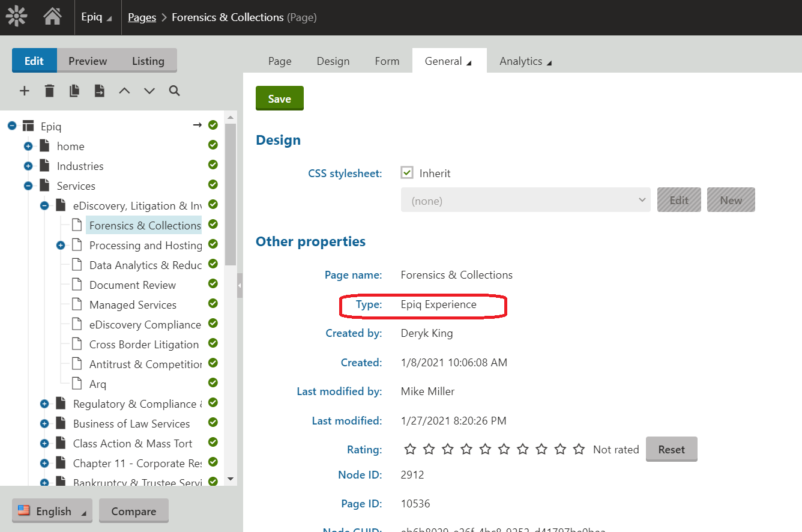Reset the page rating

click(x=671, y=449)
